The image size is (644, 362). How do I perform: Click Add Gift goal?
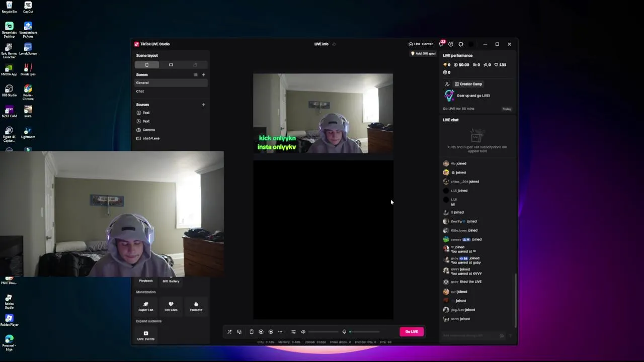[x=423, y=54]
